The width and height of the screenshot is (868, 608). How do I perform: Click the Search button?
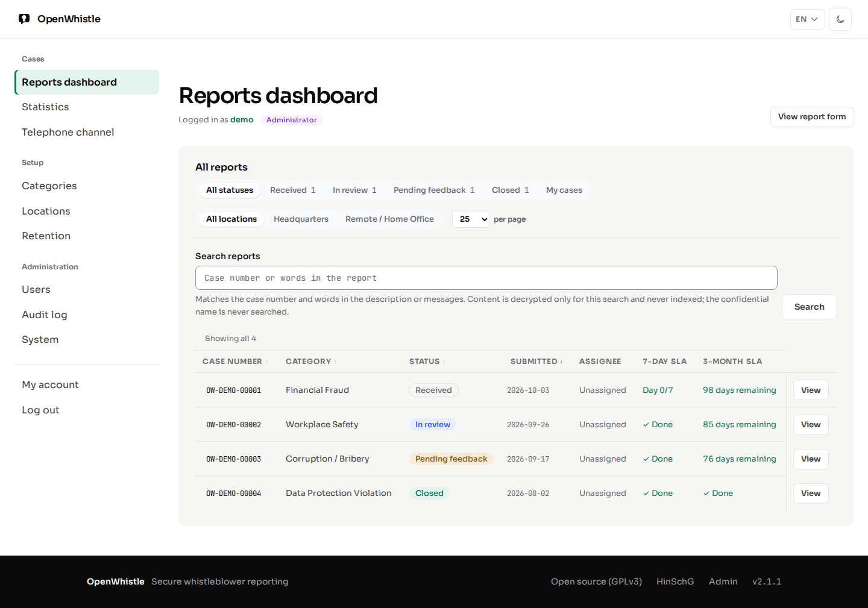click(809, 307)
